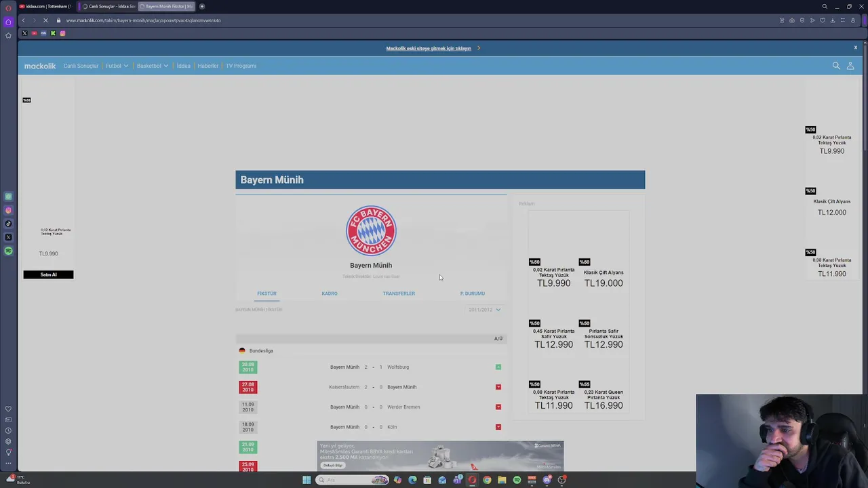Expand the Basketbol dropdown menu
Screen dimensions: 868x488
(153, 66)
